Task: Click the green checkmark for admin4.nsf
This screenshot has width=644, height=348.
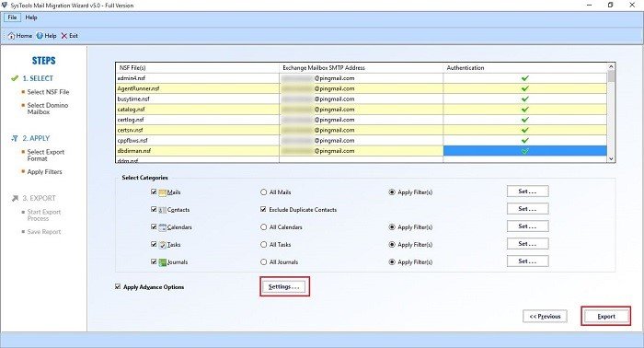Action: point(525,78)
